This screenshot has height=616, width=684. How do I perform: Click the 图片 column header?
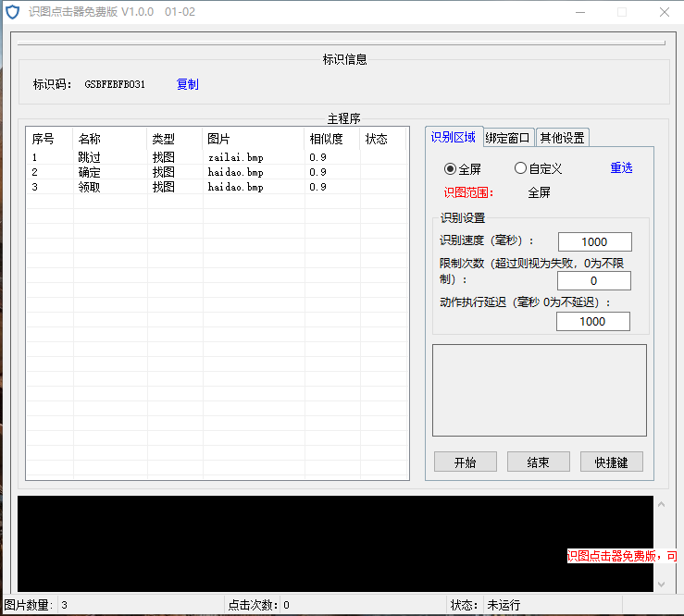tap(254, 139)
